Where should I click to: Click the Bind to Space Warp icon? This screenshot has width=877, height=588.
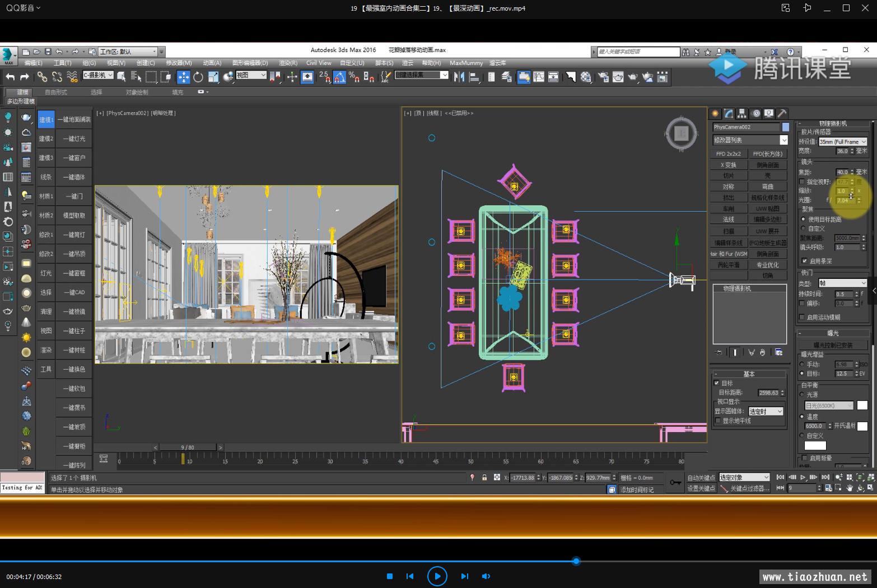[x=72, y=77]
